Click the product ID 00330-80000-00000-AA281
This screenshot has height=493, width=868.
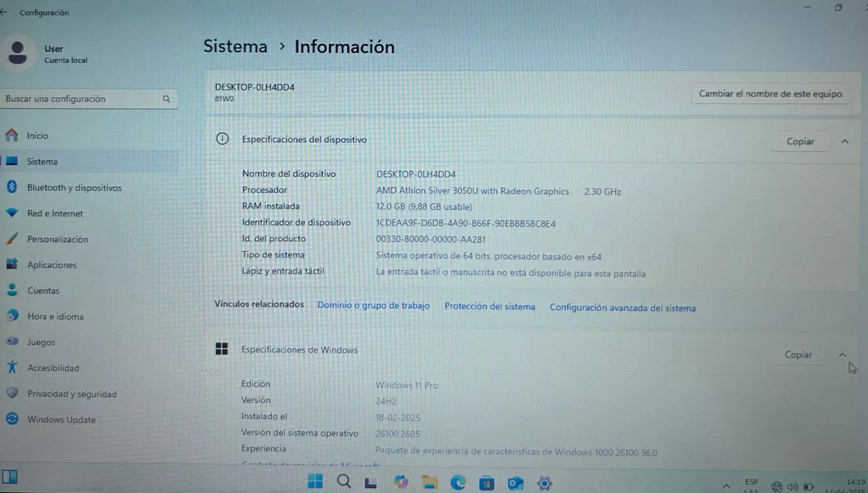[430, 239]
